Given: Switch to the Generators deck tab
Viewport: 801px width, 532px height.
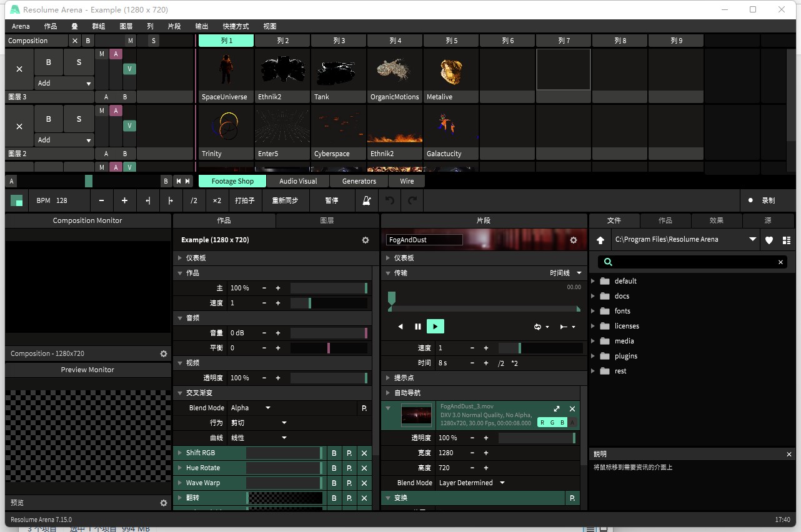Looking at the screenshot, I should [359, 181].
